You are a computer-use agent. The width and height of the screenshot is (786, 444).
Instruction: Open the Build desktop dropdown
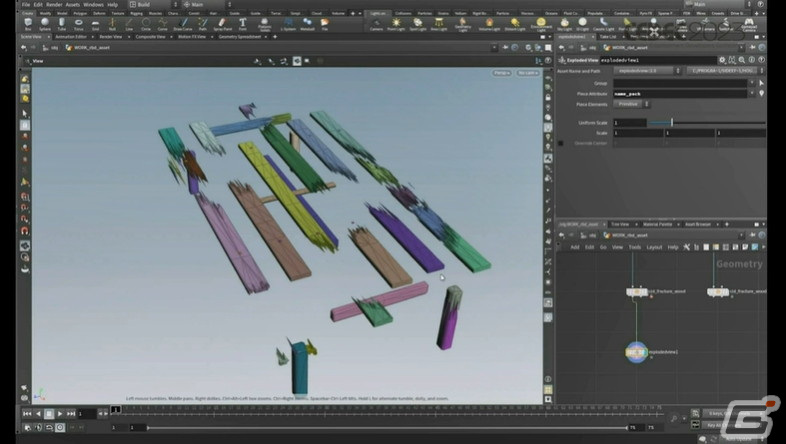[153, 5]
